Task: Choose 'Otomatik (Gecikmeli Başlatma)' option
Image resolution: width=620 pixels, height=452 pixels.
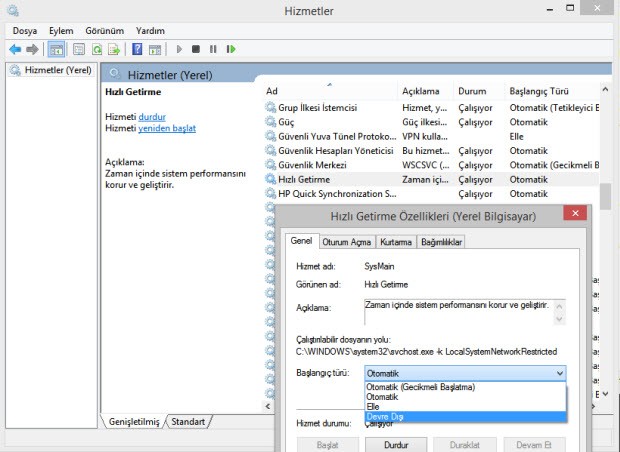Action: (x=421, y=387)
